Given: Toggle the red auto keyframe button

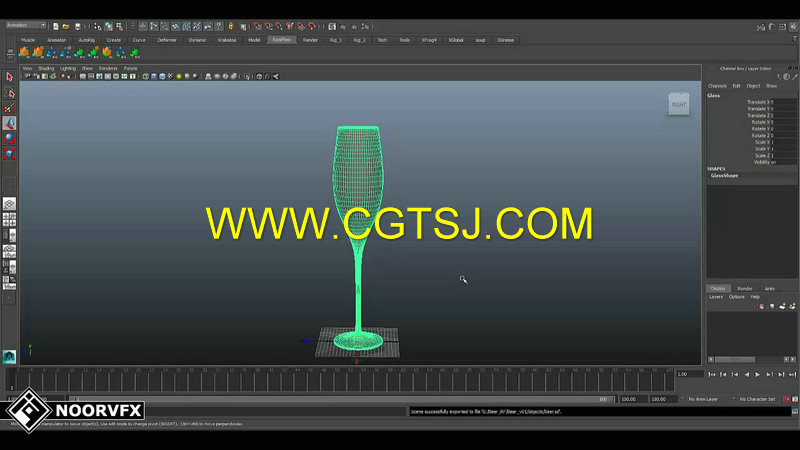Looking at the screenshot, I should [786, 399].
